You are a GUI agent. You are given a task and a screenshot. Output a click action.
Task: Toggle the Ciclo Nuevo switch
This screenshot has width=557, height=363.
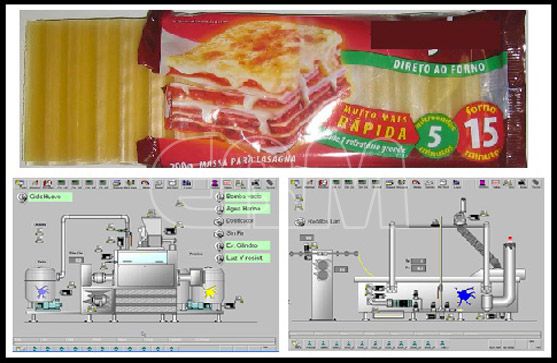pos(22,197)
